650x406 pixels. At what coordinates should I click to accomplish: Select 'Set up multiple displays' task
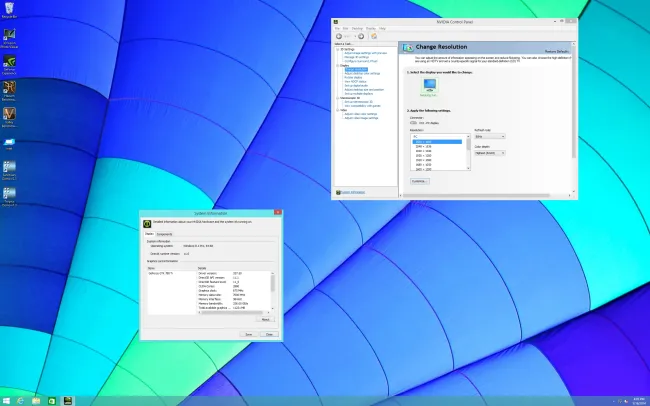click(359, 94)
